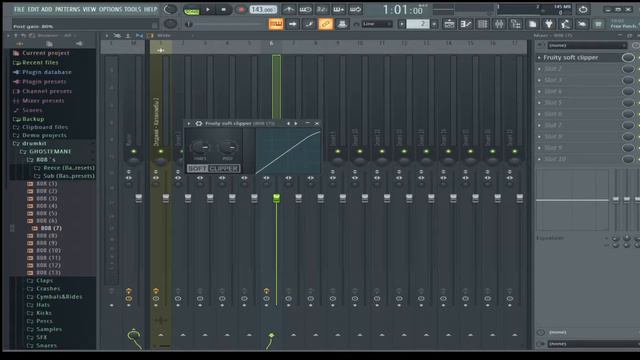Image resolution: width=640 pixels, height=360 pixels.
Task: Open the Channel rack view icon
Action: [x=482, y=24]
